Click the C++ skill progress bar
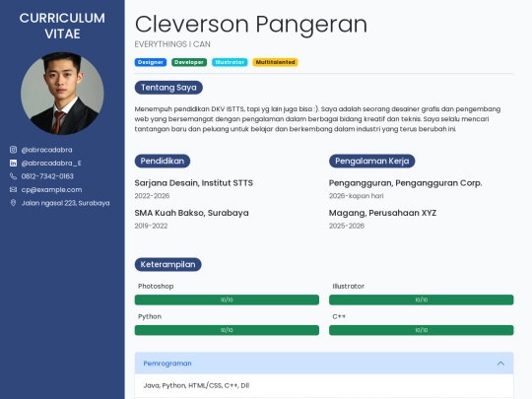Viewport: 532px width, 399px height. click(x=421, y=330)
